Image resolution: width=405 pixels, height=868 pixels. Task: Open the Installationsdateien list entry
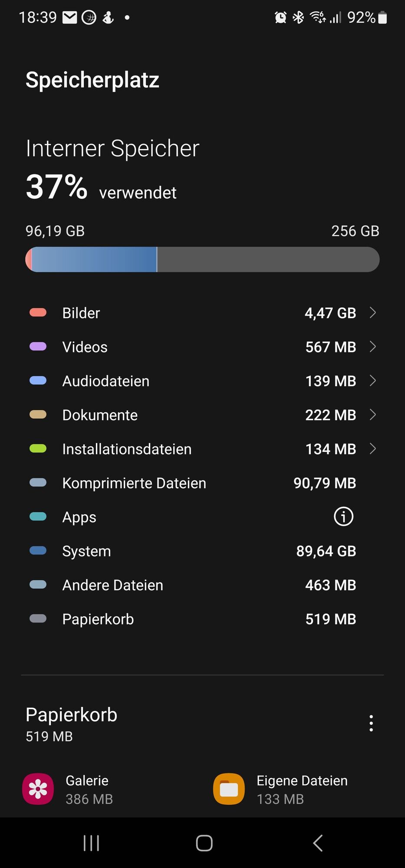point(202,449)
